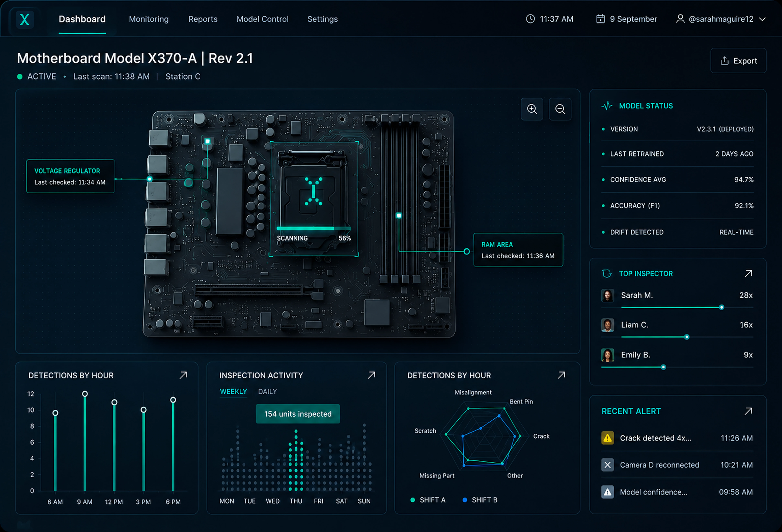Image resolution: width=782 pixels, height=532 pixels.
Task: Open the Reports tab
Action: pos(203,19)
